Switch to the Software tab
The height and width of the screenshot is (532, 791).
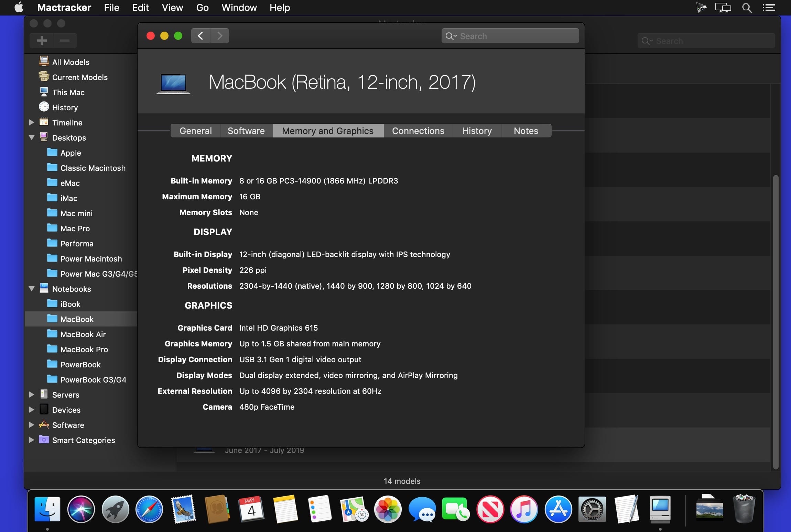(246, 131)
